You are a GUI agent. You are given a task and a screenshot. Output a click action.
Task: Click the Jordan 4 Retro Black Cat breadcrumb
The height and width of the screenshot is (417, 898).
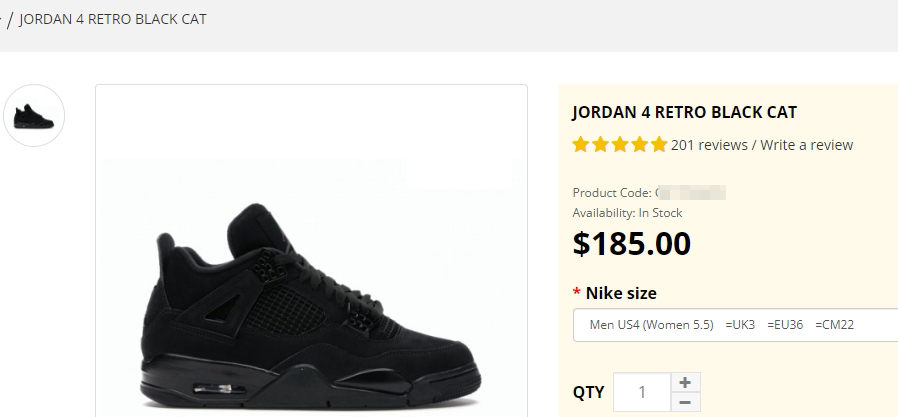[x=113, y=19]
